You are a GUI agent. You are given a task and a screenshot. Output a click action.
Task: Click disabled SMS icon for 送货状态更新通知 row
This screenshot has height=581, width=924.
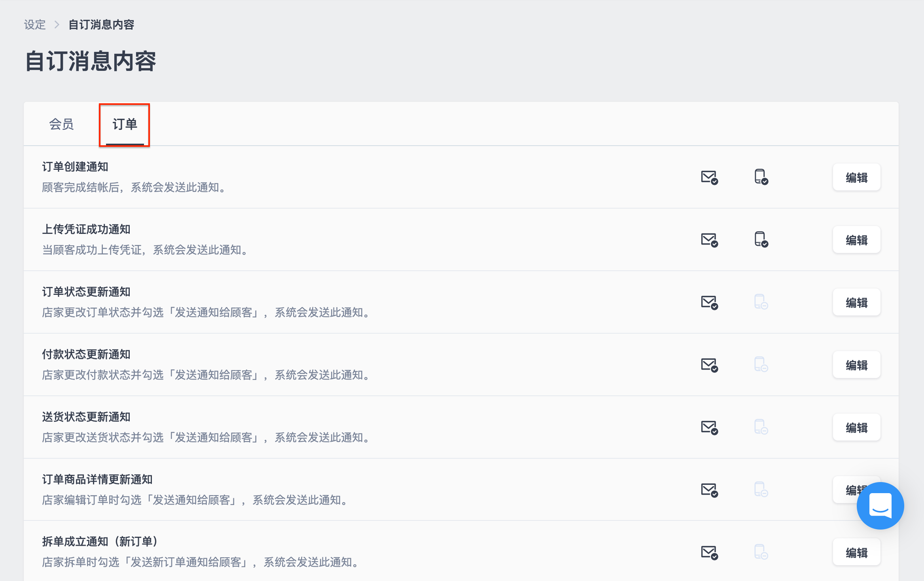coord(761,427)
